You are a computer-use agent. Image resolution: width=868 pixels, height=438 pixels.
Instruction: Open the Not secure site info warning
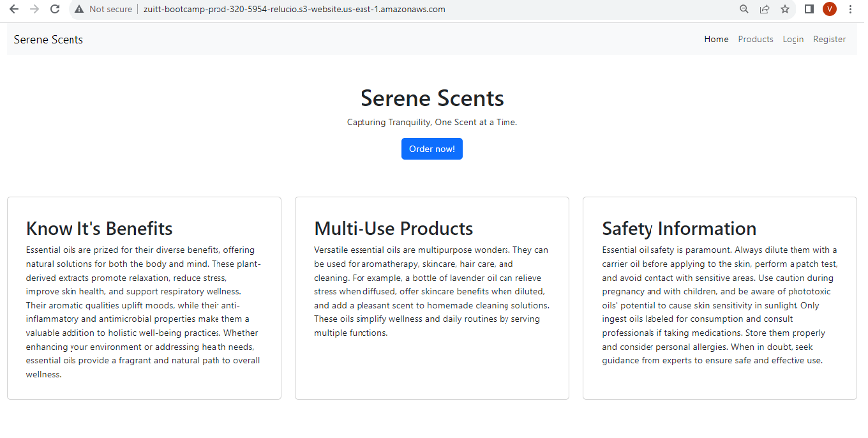pyautogui.click(x=103, y=9)
